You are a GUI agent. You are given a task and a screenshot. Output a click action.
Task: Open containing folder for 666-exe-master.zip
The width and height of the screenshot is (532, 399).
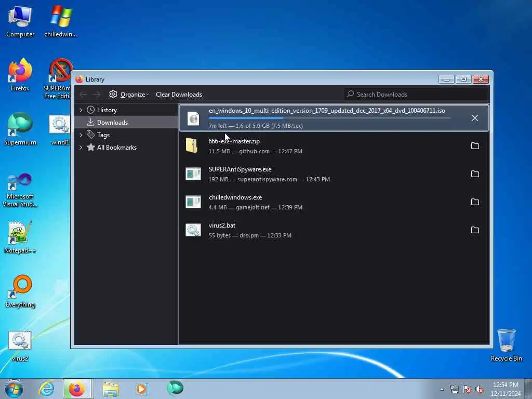click(x=475, y=146)
